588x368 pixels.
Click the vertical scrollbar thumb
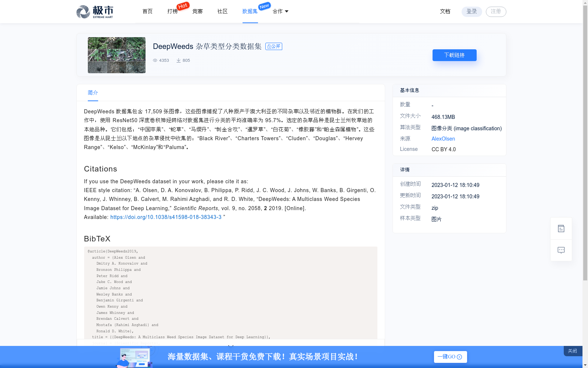pos(585,143)
